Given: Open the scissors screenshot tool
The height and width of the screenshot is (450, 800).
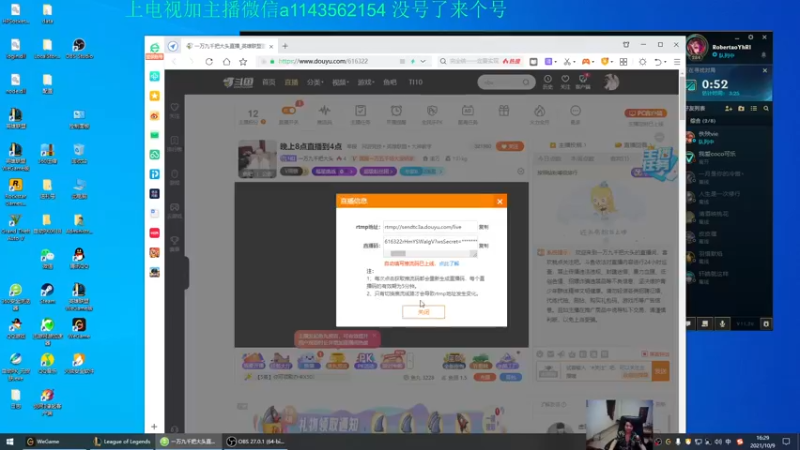Looking at the screenshot, I should click(x=567, y=62).
